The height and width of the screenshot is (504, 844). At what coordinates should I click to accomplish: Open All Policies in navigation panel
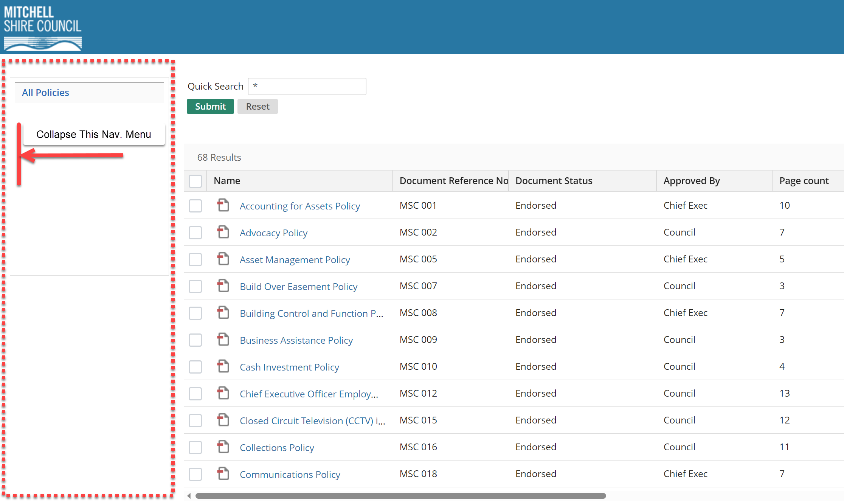click(45, 93)
